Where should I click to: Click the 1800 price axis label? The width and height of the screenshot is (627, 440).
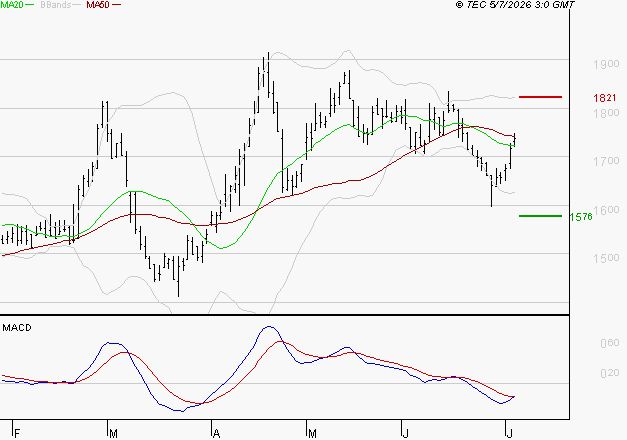606,113
